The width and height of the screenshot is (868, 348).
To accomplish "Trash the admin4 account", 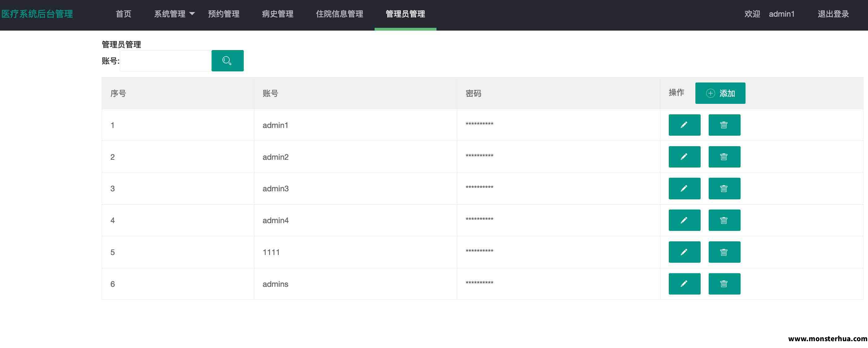I will click(724, 220).
